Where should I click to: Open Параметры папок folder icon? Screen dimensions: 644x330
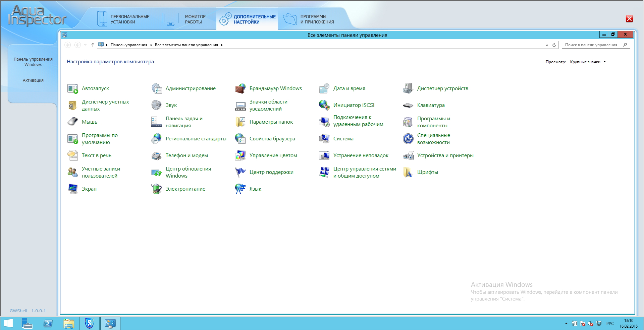coord(240,122)
